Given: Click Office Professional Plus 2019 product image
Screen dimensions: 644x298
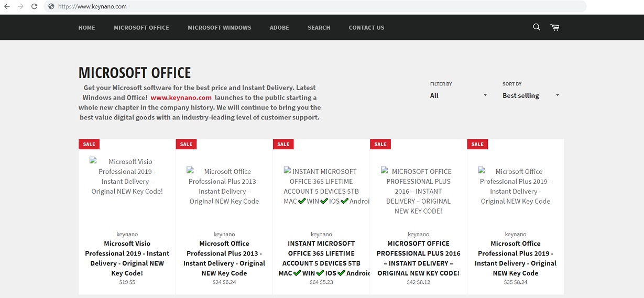Looking at the screenshot, I should [516, 186].
